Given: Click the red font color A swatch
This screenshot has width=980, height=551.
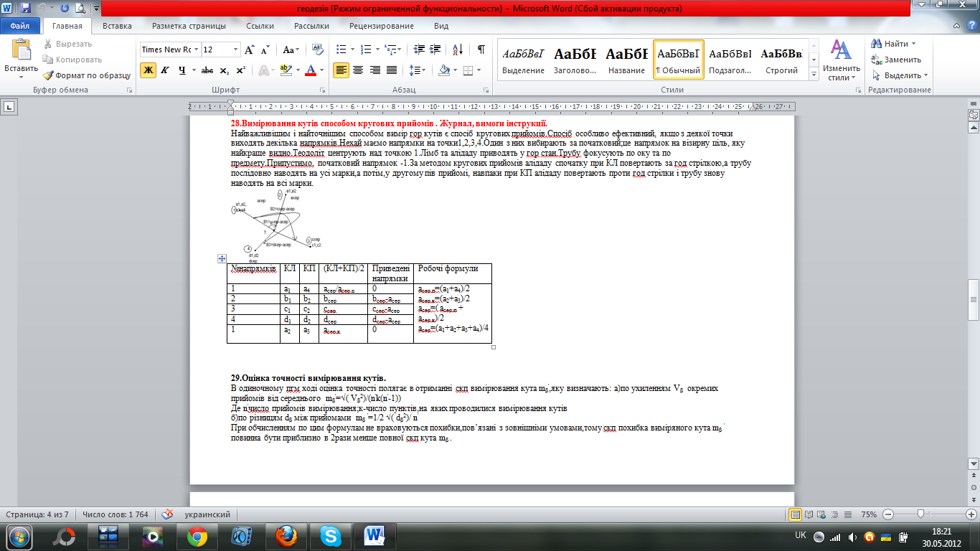Looking at the screenshot, I should tap(311, 70).
